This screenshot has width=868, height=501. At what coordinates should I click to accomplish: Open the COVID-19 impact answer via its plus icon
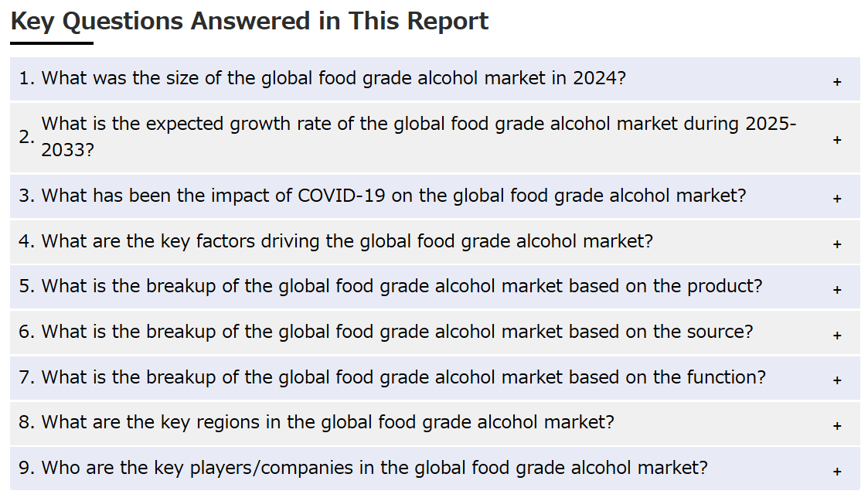tap(837, 199)
